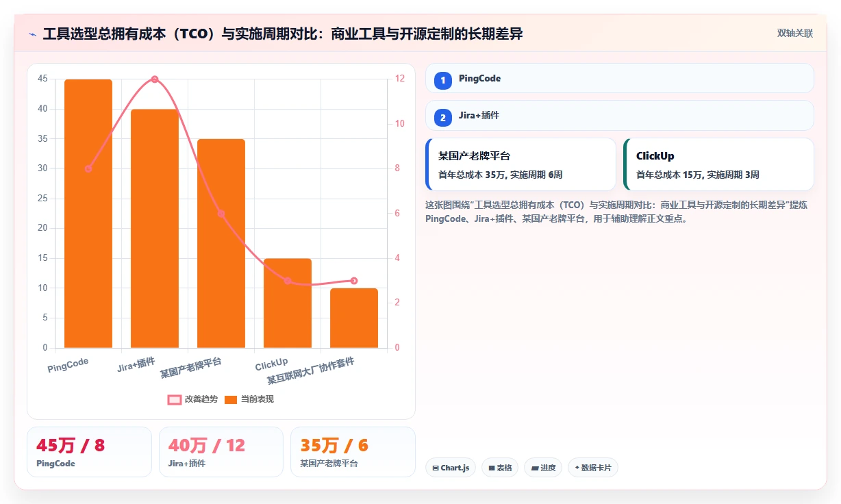Click the orange 当前表现 legend swatch
The width and height of the screenshot is (841, 504).
coord(231,399)
